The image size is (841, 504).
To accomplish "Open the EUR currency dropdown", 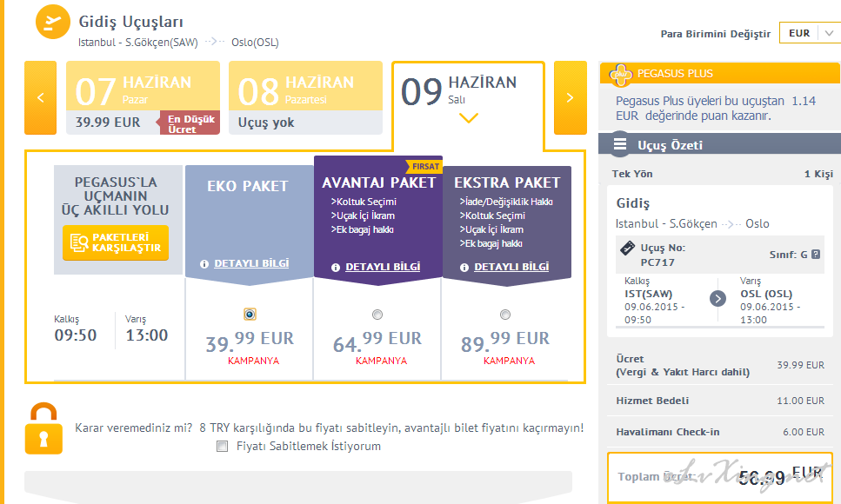I will point(810,33).
